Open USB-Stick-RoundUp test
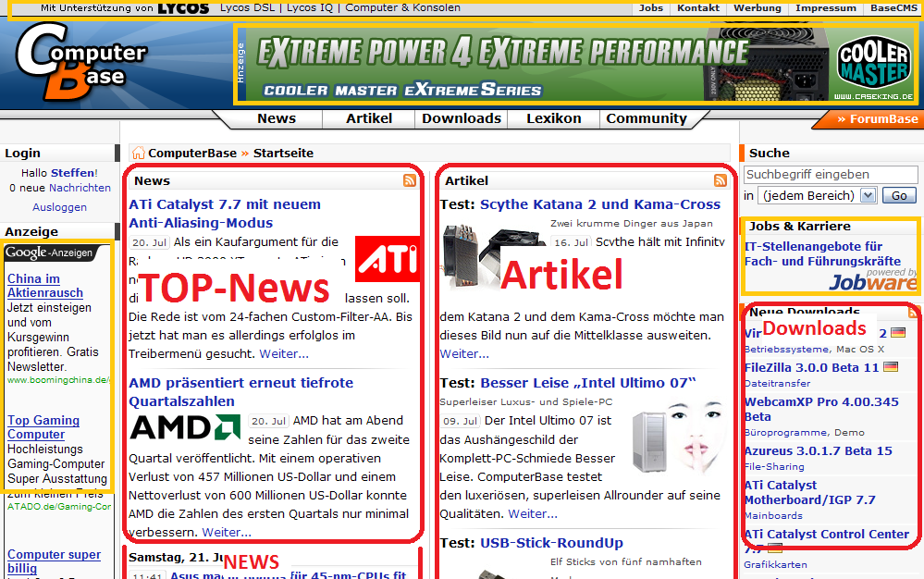The height and width of the screenshot is (579, 924). 551,543
